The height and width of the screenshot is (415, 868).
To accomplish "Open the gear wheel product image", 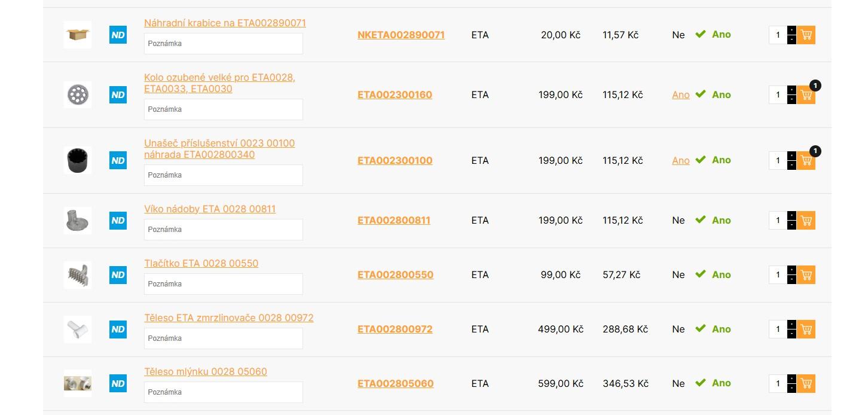I will pos(78,94).
